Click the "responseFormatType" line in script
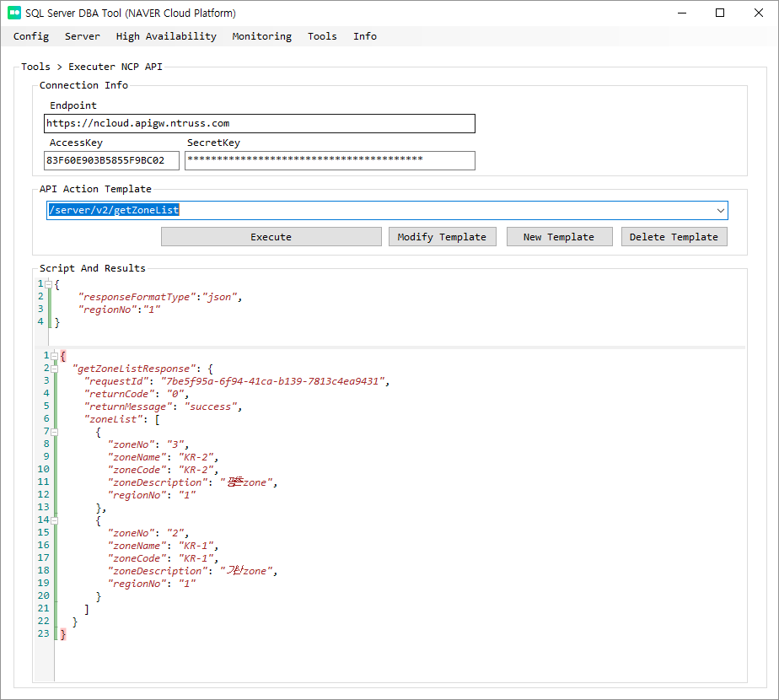This screenshot has width=779, height=700. point(160,297)
